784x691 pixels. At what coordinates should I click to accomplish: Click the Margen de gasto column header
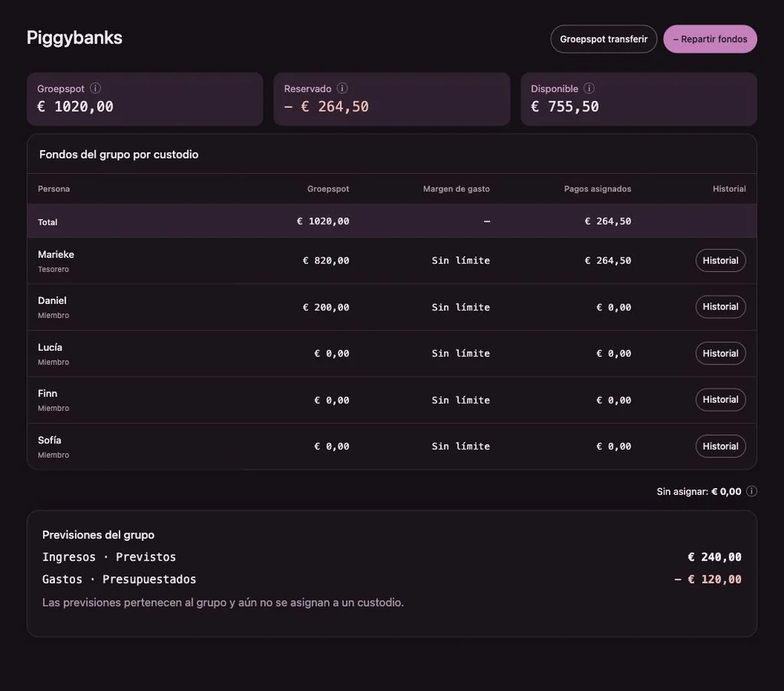(x=456, y=188)
